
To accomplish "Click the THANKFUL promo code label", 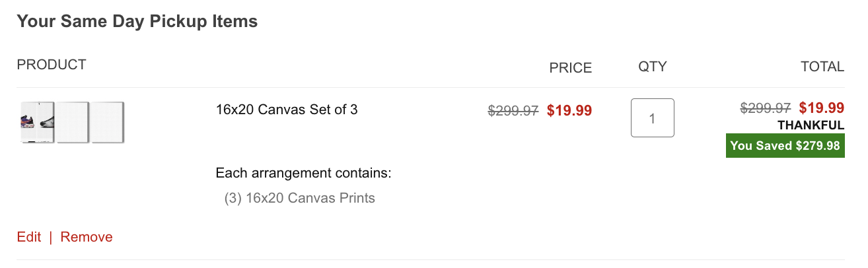I will [x=811, y=125].
